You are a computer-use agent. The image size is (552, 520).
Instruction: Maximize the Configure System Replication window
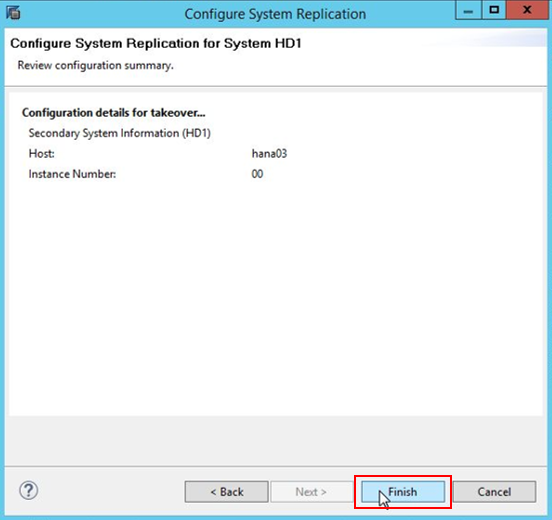pos(494,10)
